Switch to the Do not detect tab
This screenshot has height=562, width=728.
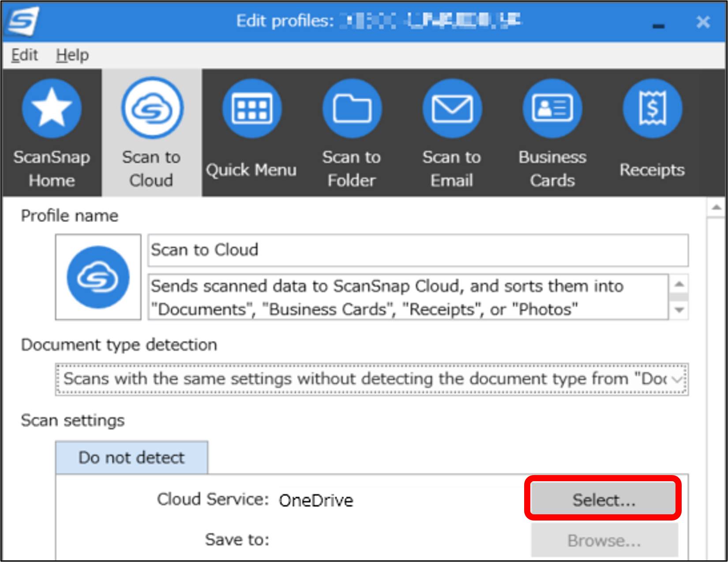click(131, 457)
